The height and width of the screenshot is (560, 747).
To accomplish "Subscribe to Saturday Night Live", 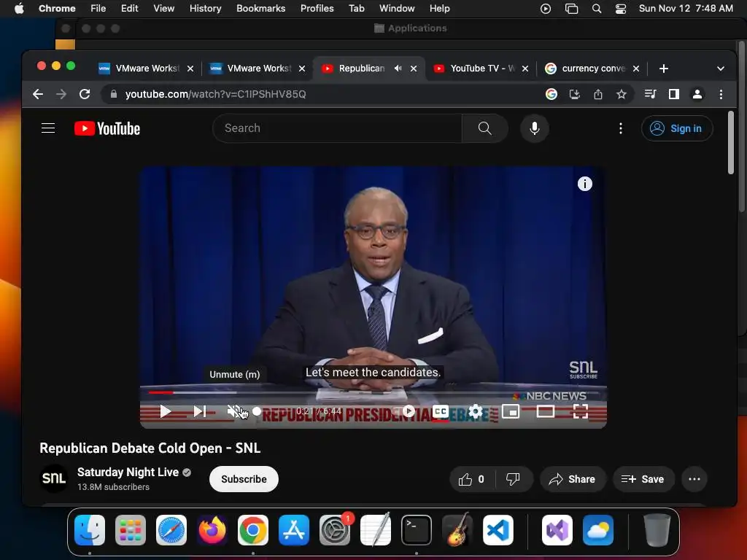I will pos(244,479).
